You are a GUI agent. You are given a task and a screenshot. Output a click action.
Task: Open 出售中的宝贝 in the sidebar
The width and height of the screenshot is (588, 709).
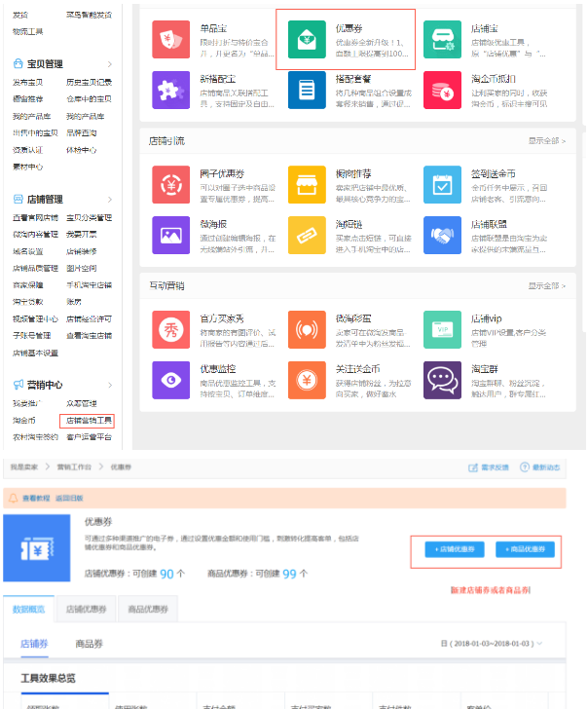35,132
